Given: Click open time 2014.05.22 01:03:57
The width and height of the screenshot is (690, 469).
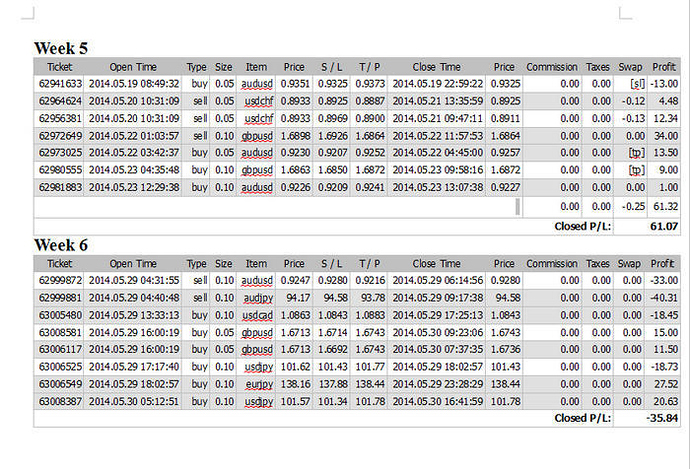Looking at the screenshot, I should [x=134, y=136].
